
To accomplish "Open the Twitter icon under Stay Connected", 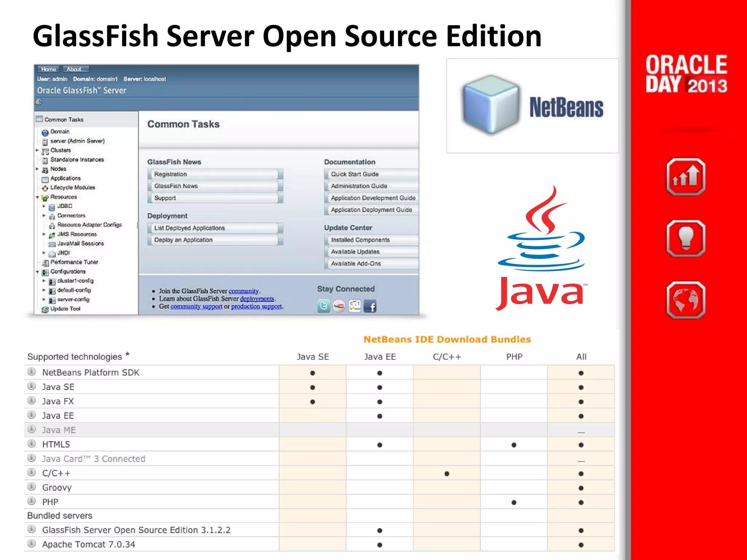I will tap(324, 306).
